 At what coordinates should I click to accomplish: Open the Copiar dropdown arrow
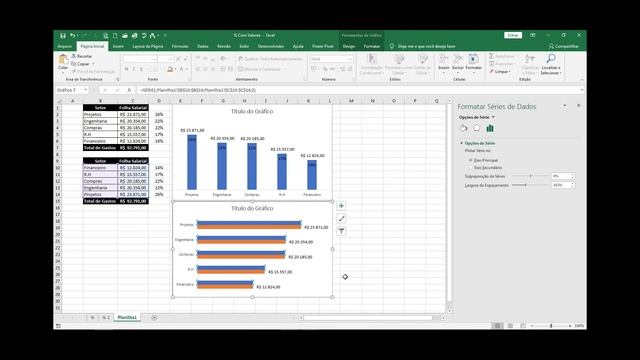pos(93,64)
